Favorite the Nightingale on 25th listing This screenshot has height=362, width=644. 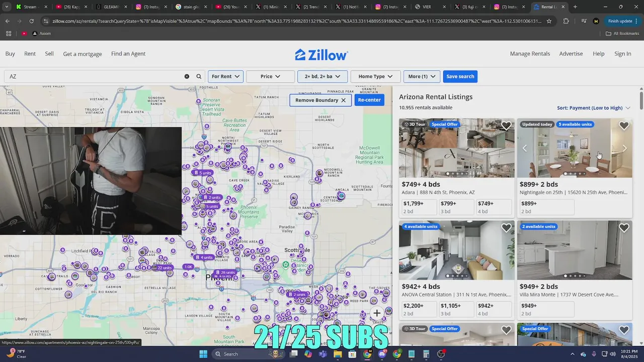tap(624, 126)
